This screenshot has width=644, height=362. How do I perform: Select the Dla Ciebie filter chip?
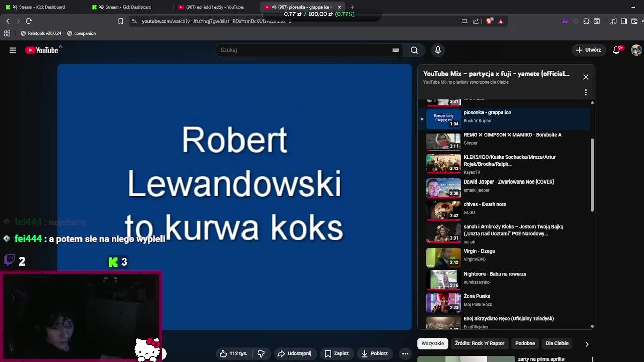(x=557, y=343)
